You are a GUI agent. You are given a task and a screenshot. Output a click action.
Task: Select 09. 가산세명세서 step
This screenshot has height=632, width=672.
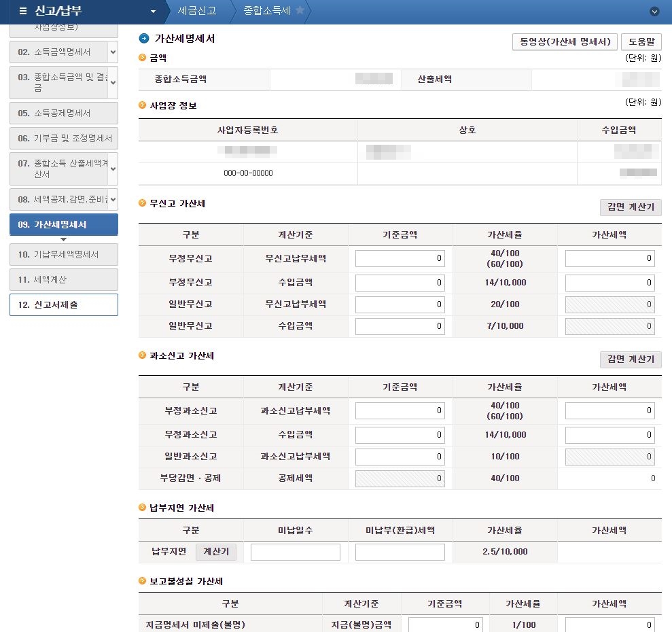point(64,225)
